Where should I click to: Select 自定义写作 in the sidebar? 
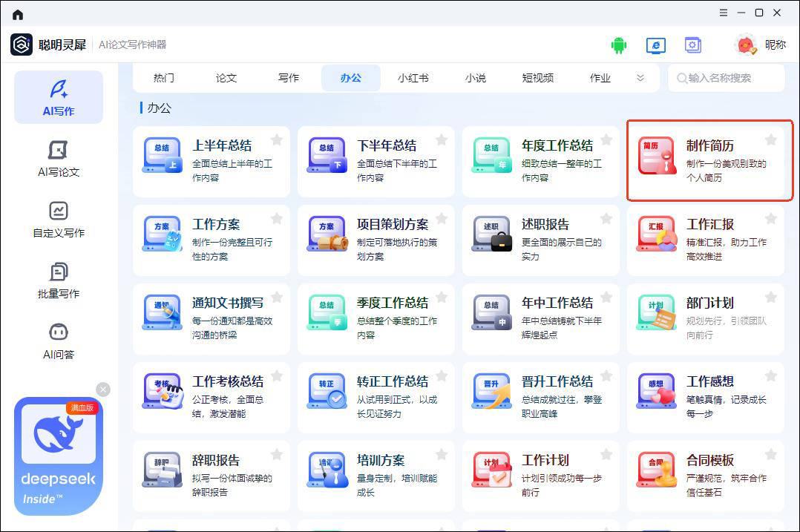pyautogui.click(x=59, y=219)
